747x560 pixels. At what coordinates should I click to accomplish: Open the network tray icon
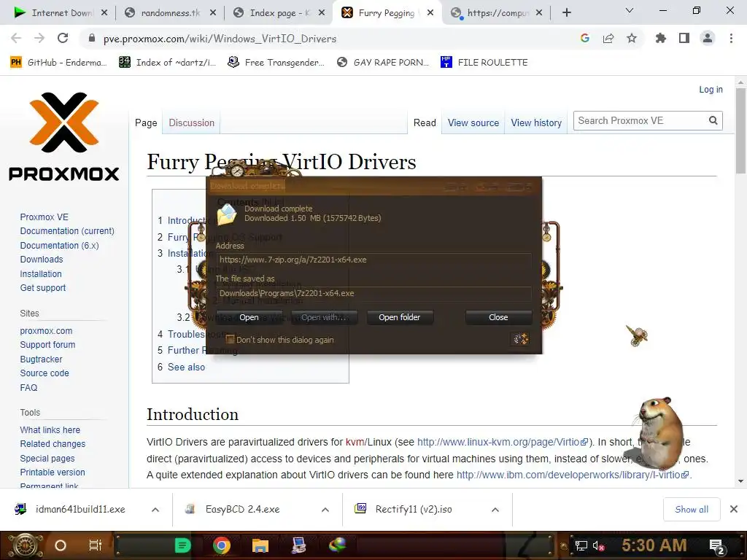tap(581, 545)
